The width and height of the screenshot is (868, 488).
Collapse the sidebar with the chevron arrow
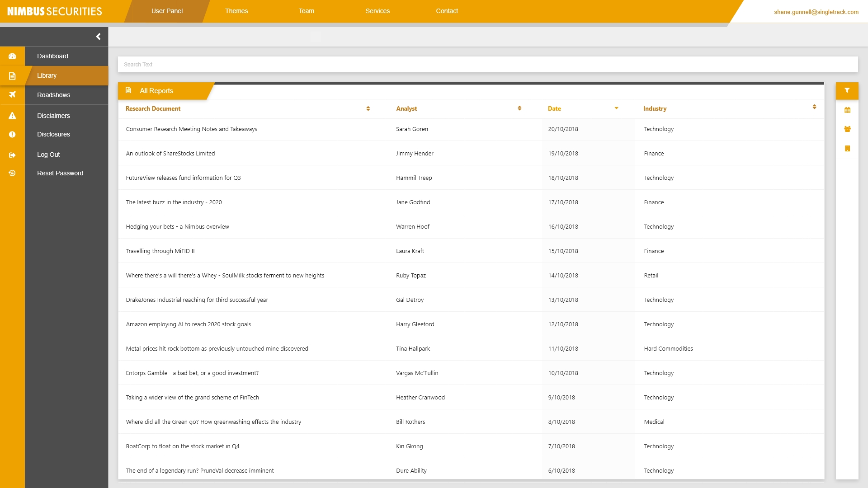pos(98,37)
